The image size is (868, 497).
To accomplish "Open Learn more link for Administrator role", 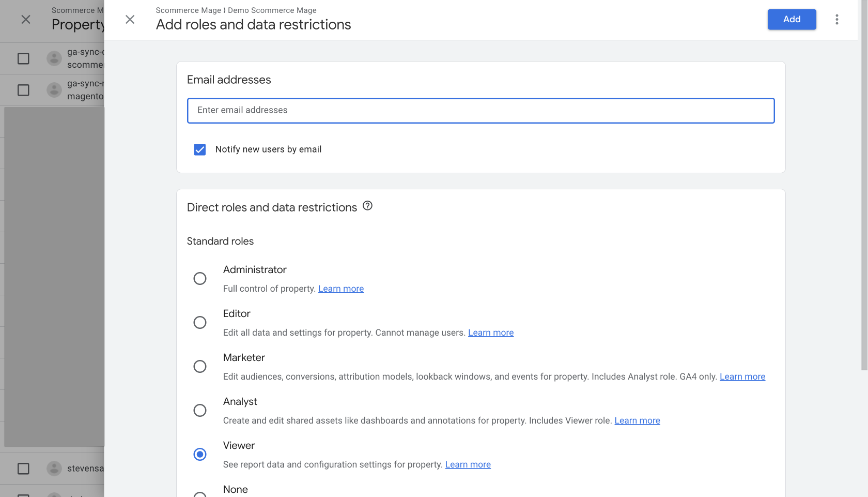I will point(340,289).
